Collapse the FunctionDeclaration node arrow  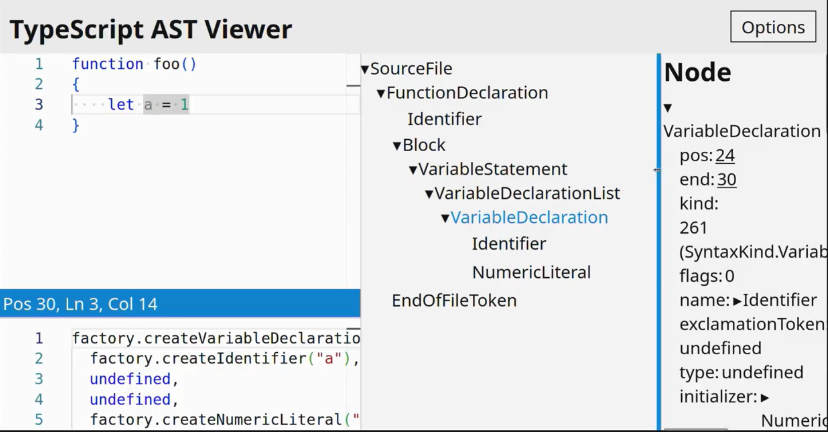coord(381,93)
